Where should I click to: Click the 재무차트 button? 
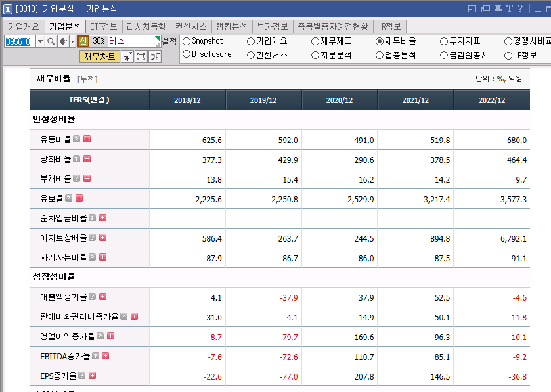pyautogui.click(x=99, y=56)
